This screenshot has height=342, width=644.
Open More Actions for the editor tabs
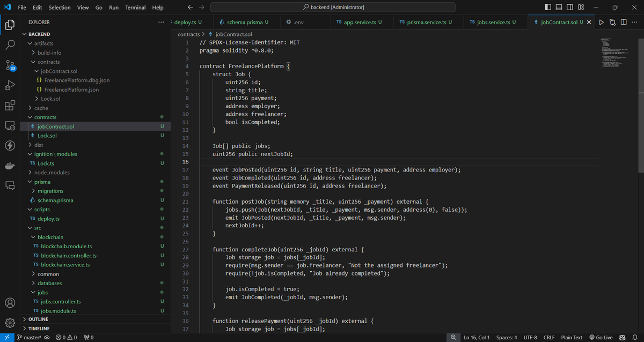(635, 22)
